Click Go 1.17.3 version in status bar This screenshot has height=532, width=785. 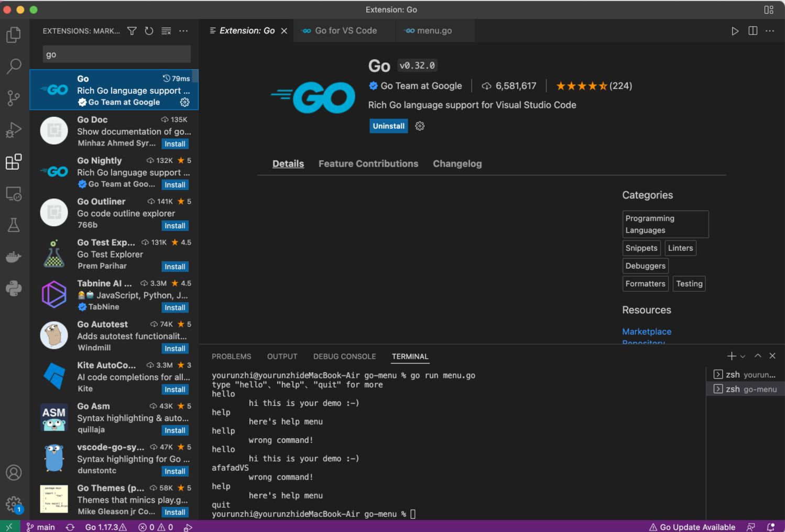(x=106, y=527)
